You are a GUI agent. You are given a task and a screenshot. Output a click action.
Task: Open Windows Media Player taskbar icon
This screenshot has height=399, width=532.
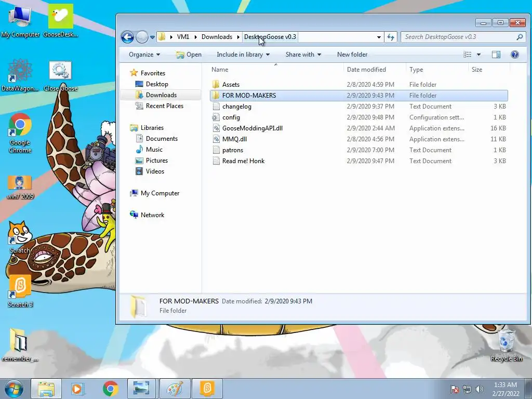(78, 389)
